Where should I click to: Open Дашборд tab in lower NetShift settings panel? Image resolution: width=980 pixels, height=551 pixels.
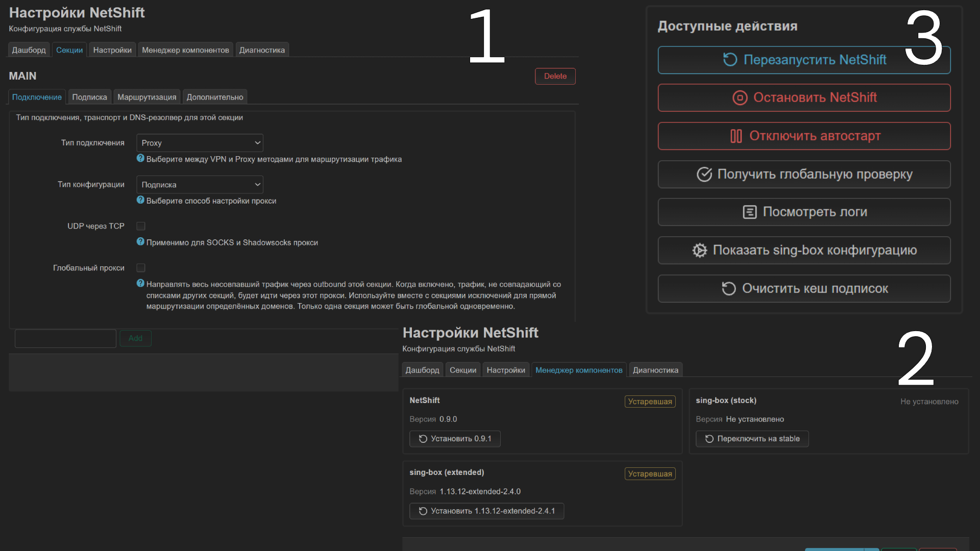tap(422, 370)
